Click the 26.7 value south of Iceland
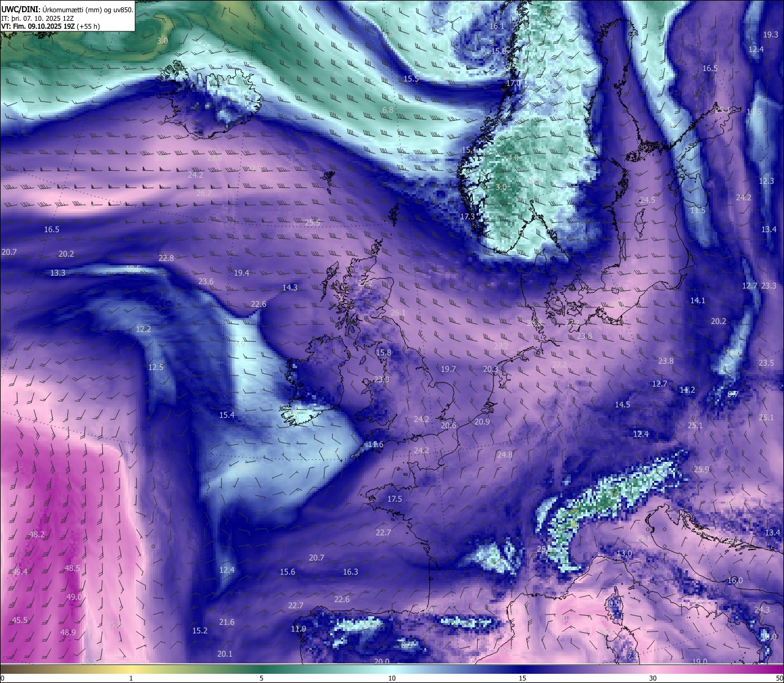Image resolution: width=784 pixels, height=683 pixels. point(203,193)
